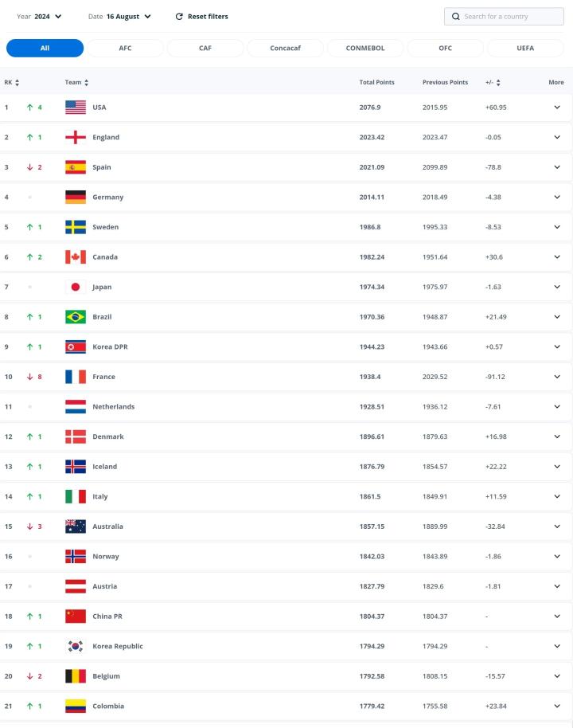Switch to the AFC tab
This screenshot has height=728, width=573.
125,48
